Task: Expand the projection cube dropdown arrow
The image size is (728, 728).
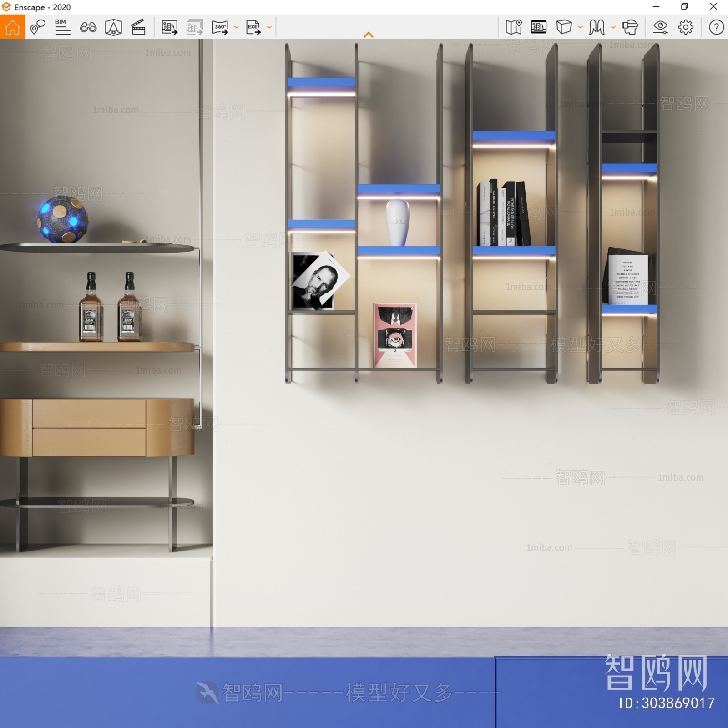Action: (581, 27)
